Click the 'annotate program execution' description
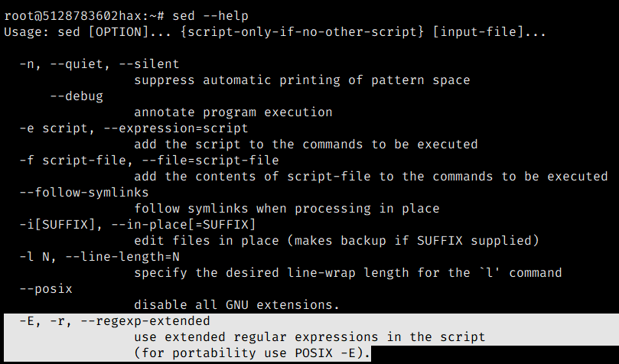Viewport: 619px width, 364px height. click(x=233, y=112)
